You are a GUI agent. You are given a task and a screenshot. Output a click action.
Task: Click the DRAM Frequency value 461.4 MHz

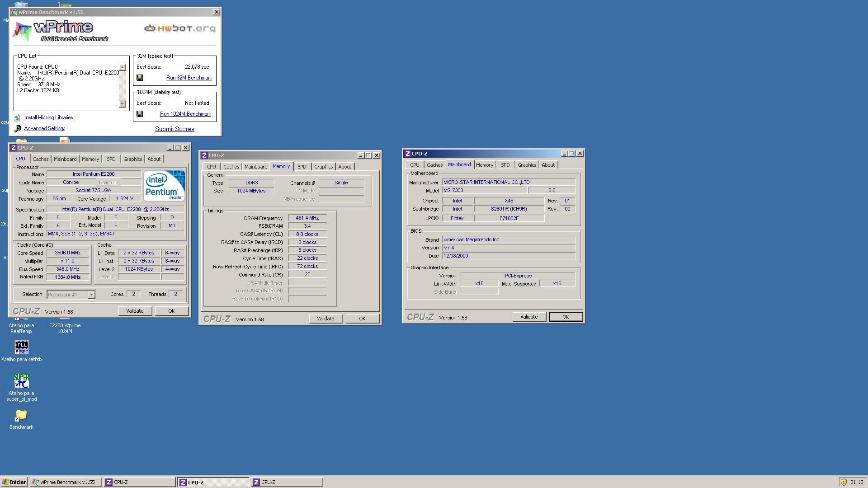point(307,218)
